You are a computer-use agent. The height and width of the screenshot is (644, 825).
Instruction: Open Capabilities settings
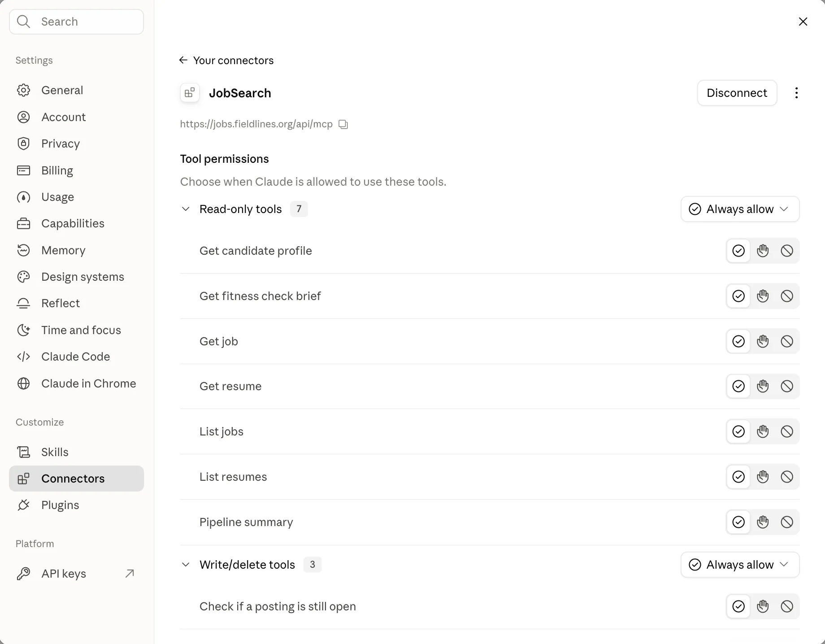coord(76,223)
